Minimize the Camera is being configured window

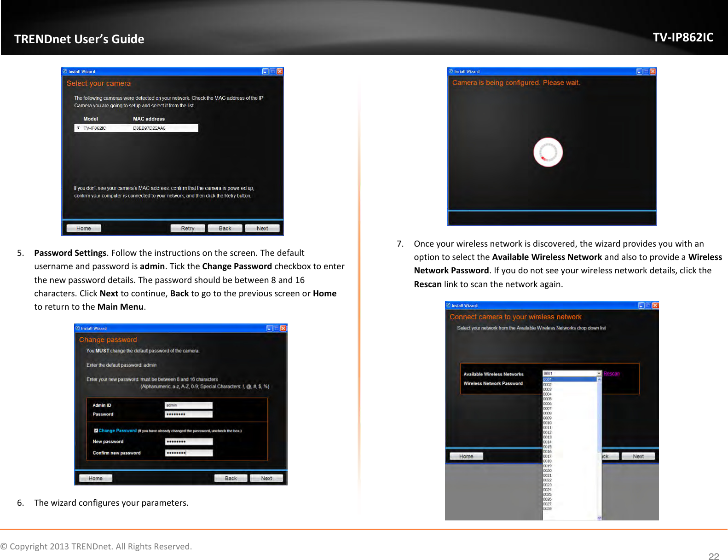pyautogui.click(x=640, y=71)
